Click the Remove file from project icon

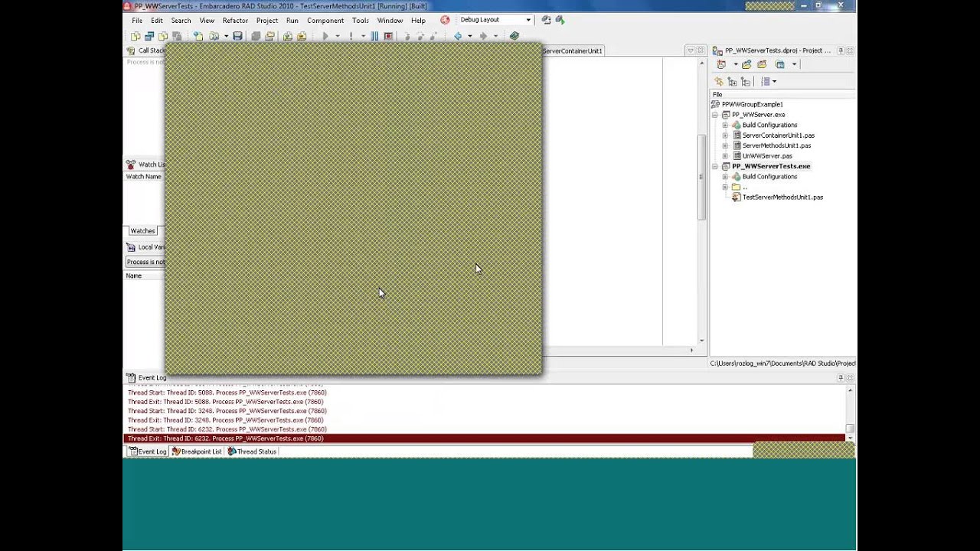pyautogui.click(x=302, y=36)
